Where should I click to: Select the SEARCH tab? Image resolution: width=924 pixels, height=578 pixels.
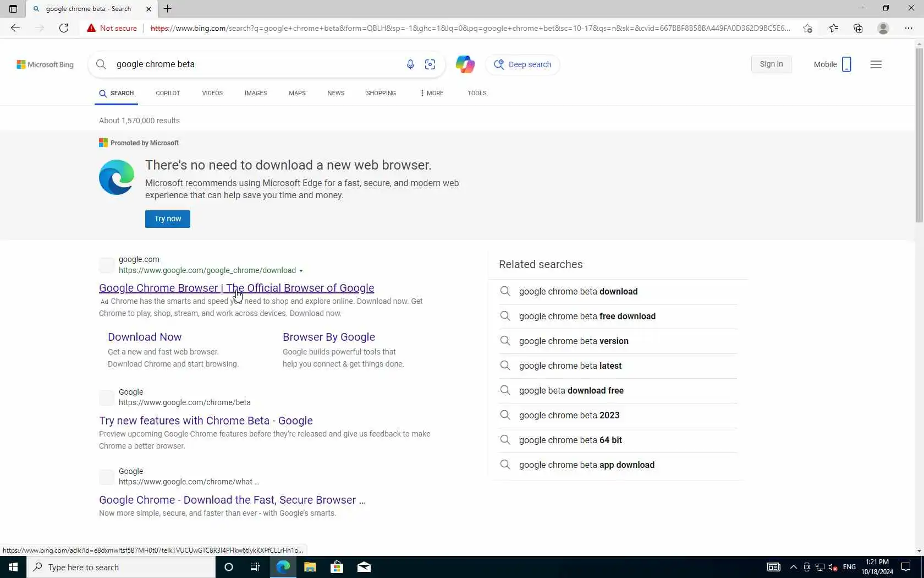pos(117,93)
